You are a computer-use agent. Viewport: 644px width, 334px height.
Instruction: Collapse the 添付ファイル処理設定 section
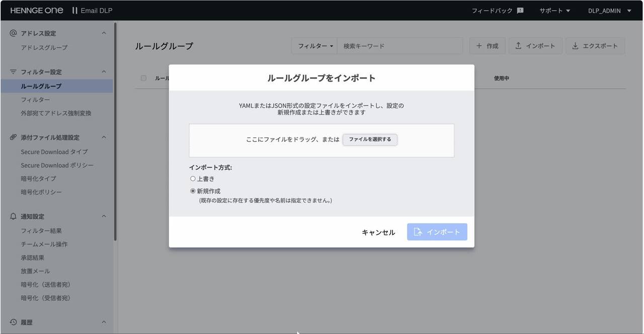click(x=104, y=138)
